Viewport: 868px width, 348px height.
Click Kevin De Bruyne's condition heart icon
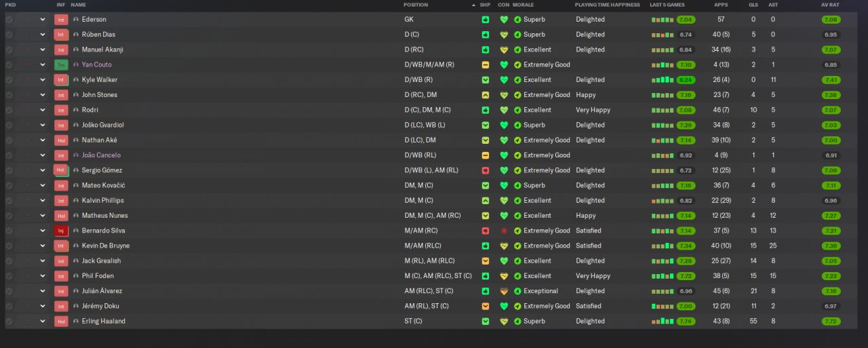tap(504, 246)
